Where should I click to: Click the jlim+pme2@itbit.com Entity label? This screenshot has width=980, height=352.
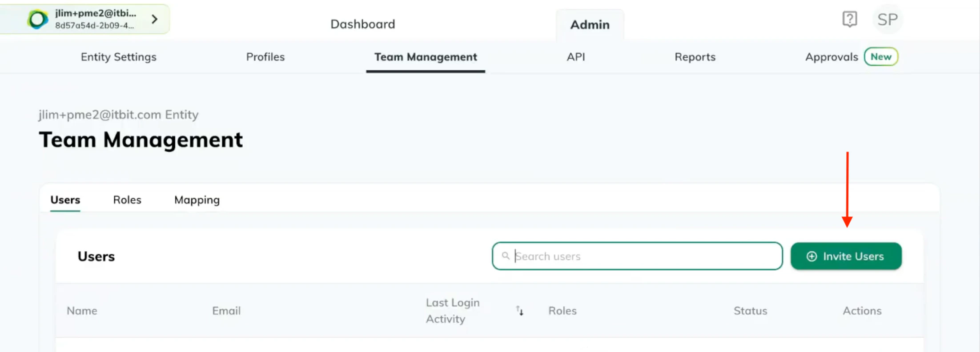119,115
